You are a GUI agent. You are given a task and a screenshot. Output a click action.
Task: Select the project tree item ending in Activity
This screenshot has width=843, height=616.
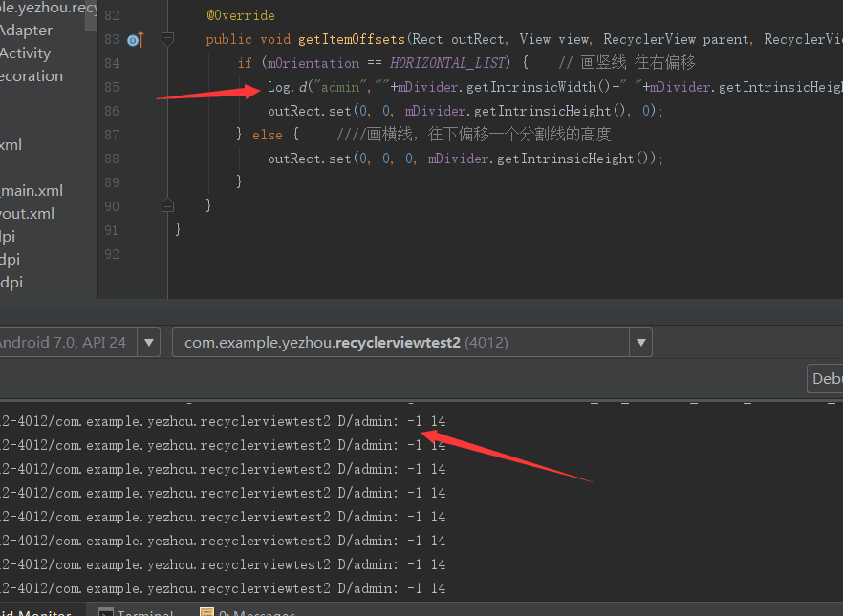[25, 53]
